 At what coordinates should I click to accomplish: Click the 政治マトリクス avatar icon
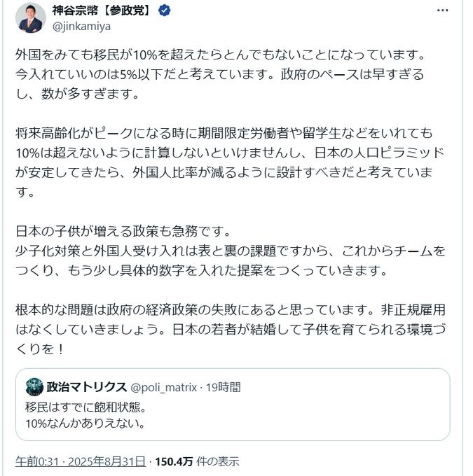(34, 387)
